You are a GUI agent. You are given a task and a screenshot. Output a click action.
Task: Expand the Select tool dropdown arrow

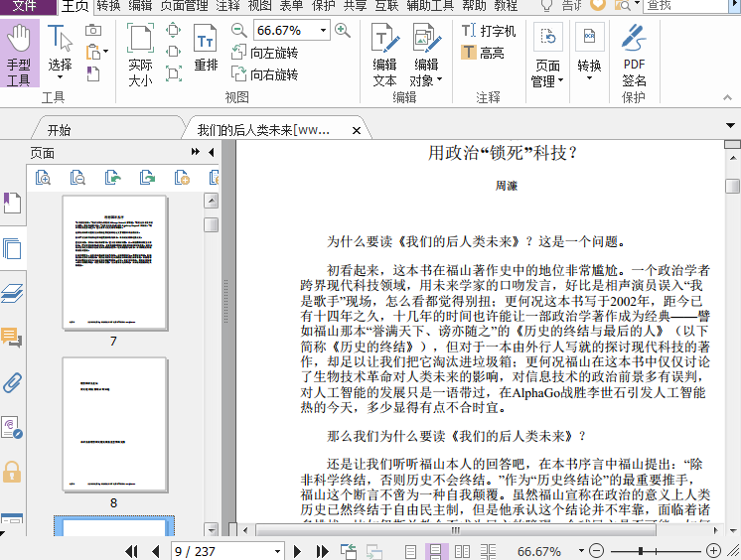pyautogui.click(x=60, y=77)
